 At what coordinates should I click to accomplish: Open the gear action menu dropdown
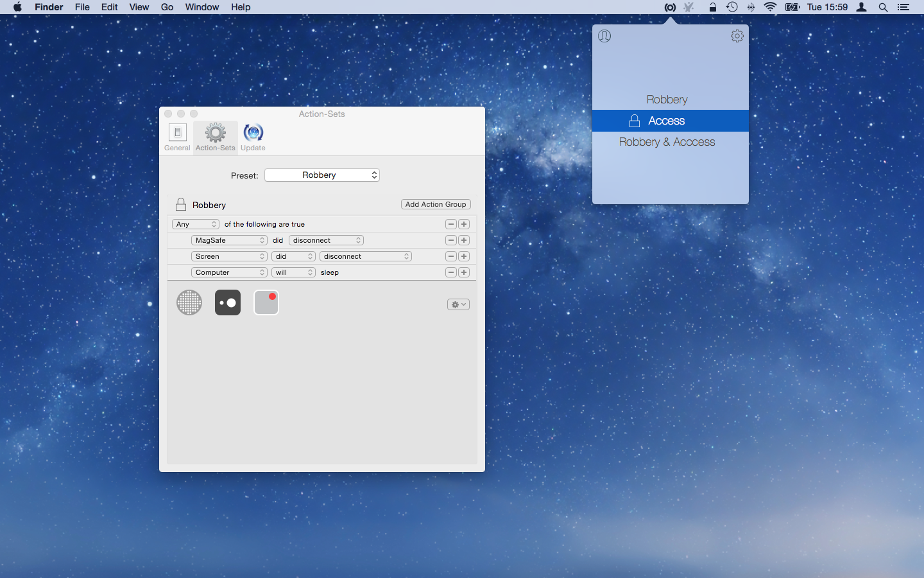coord(458,304)
